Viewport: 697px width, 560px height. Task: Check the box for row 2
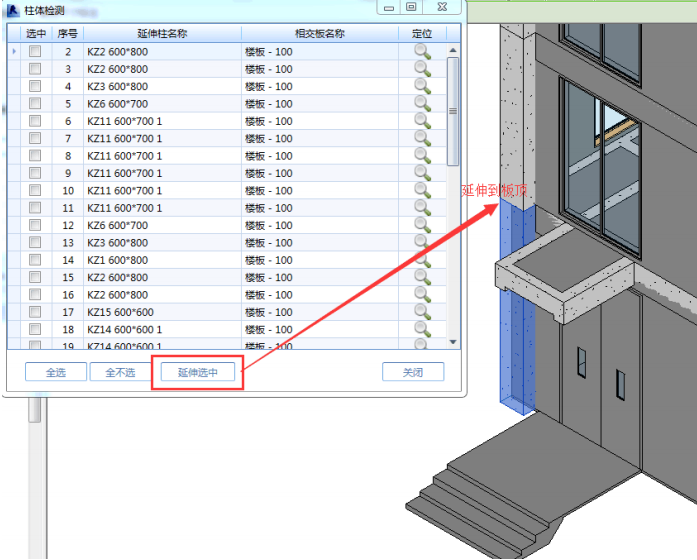click(35, 51)
